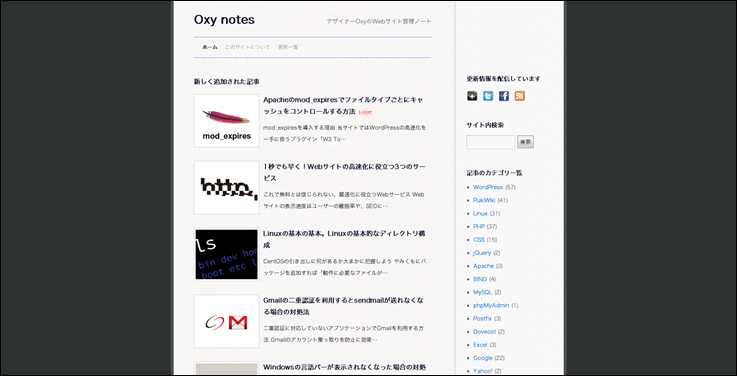Open the http pixelated thumbnail
The width and height of the screenshot is (737, 376).
227,188
